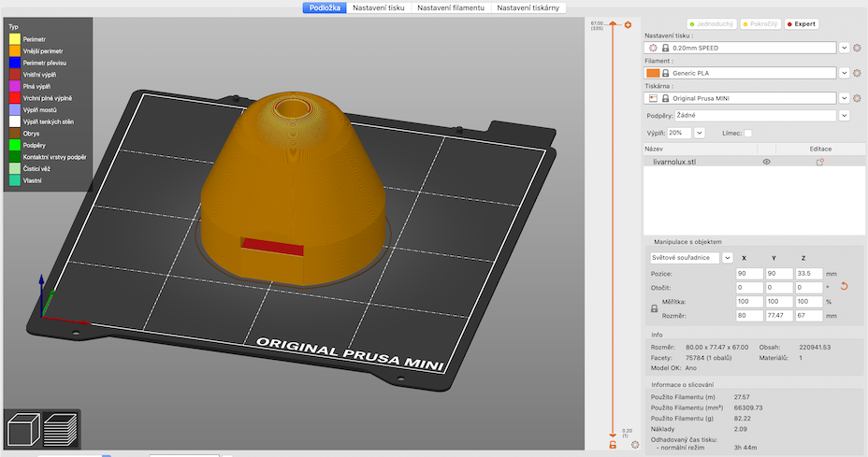This screenshot has width=868, height=457.
Task: Select Jednoduchý mode
Action: pos(712,24)
